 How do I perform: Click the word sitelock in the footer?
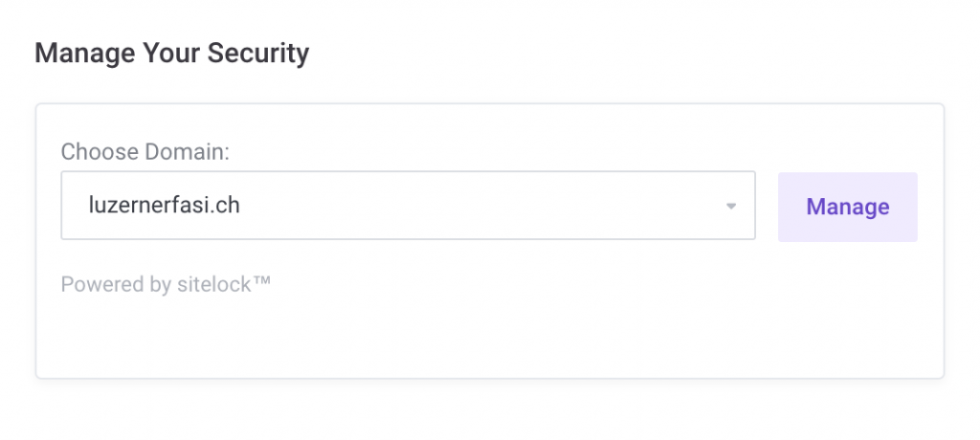[215, 284]
